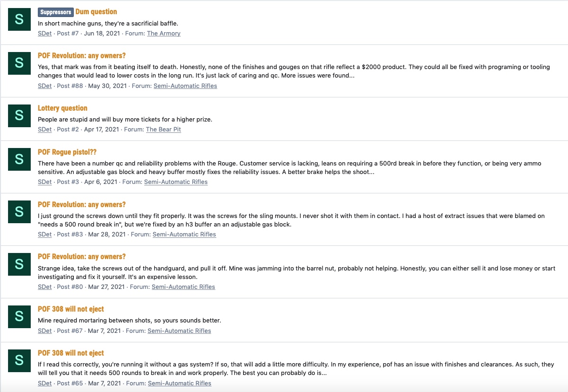This screenshot has width=568, height=392.
Task: Open the Dum question thread title
Action: coord(96,12)
